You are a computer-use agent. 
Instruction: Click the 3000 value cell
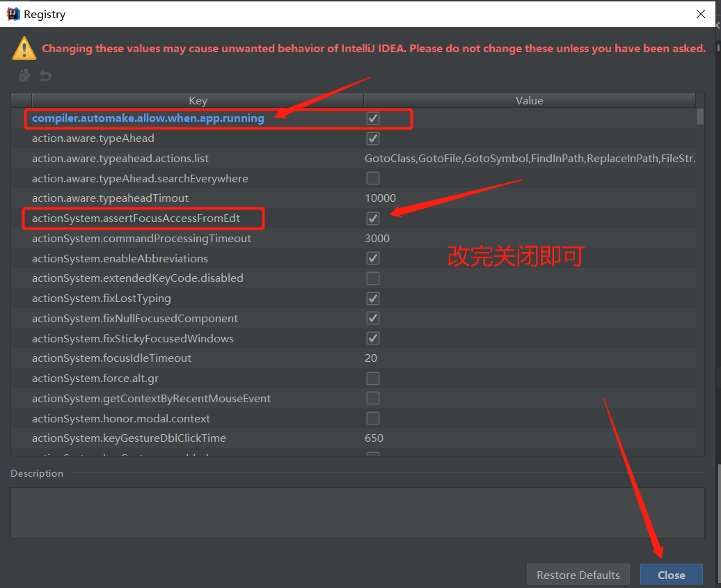coord(377,238)
